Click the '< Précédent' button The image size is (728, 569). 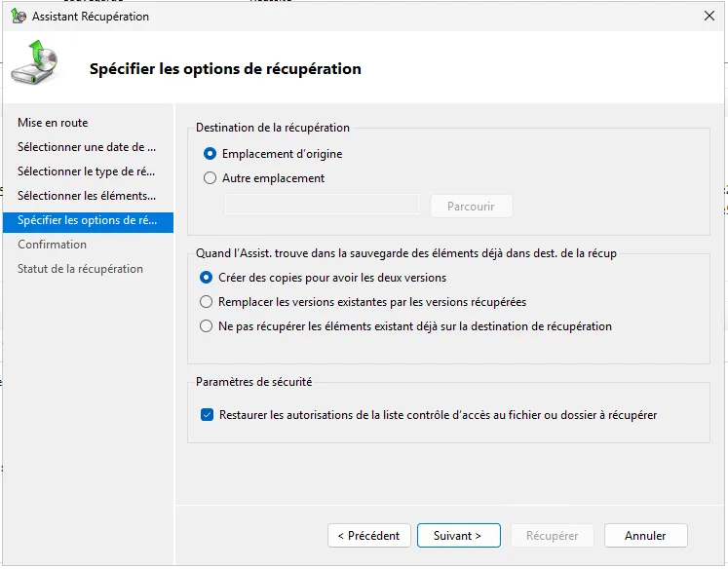point(368,536)
